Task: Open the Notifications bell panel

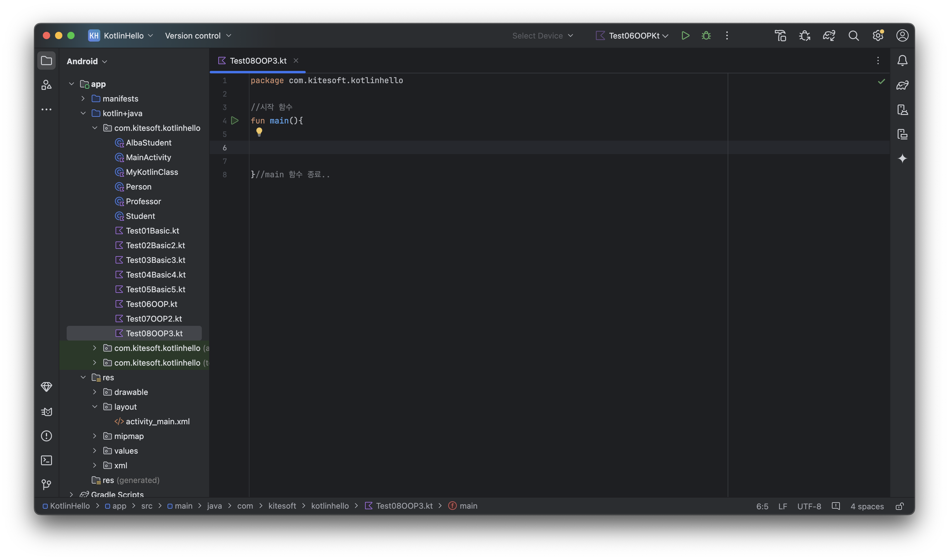Action: [x=902, y=61]
